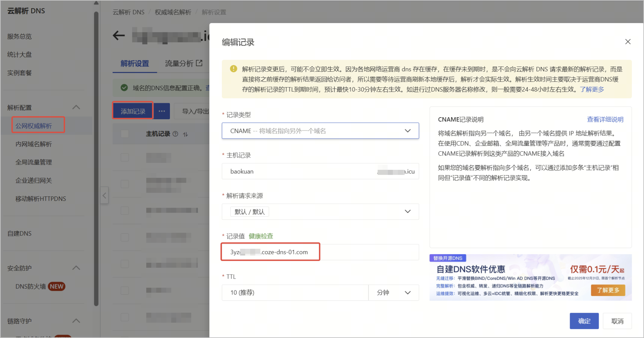This screenshot has width=644, height=338.
Task: Collapse the 解析配置 sidebar section
Action: pyautogui.click(x=76, y=107)
